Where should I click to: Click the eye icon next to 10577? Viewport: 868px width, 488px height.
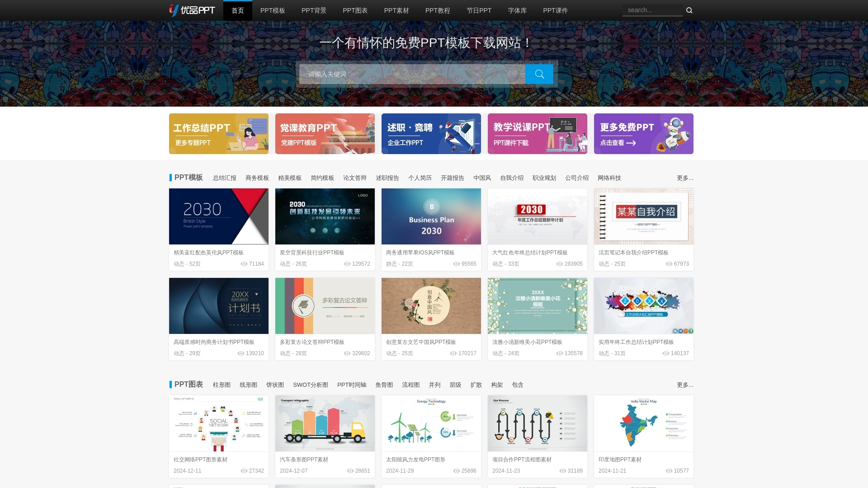tap(669, 471)
